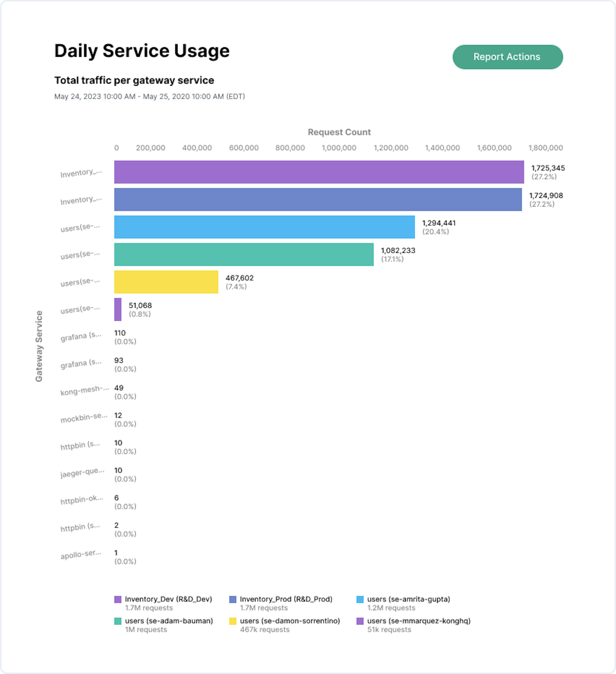Viewport: 616px width, 674px height.
Task: Click the users se-mmarquez-konghq legend swatch
Action: click(x=360, y=621)
